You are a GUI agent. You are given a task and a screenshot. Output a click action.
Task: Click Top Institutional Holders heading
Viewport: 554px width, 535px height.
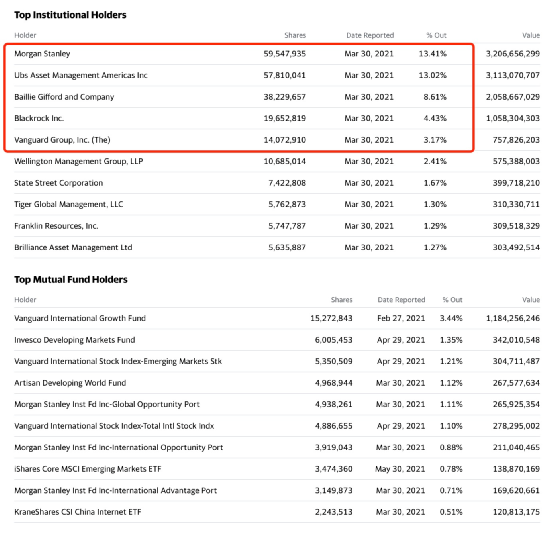pos(70,15)
